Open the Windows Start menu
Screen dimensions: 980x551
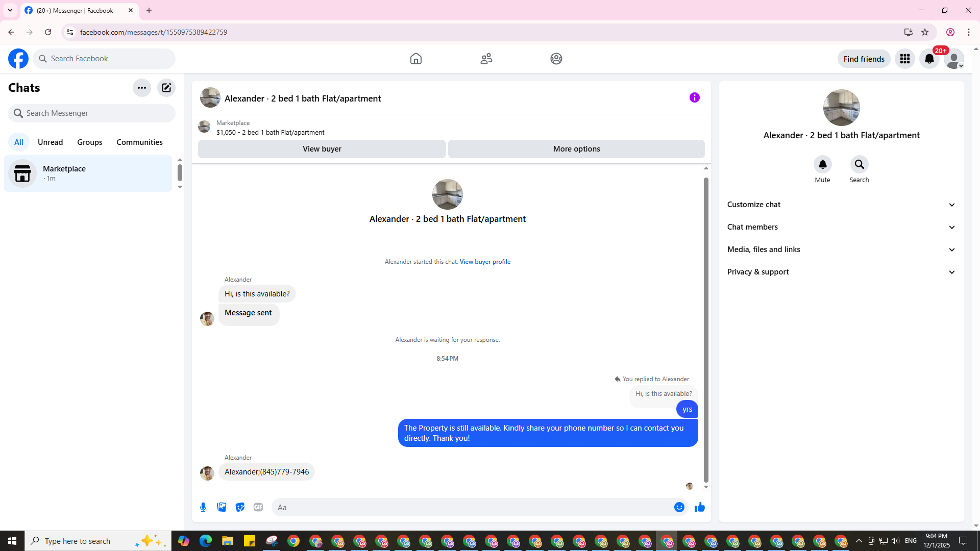[x=12, y=541]
